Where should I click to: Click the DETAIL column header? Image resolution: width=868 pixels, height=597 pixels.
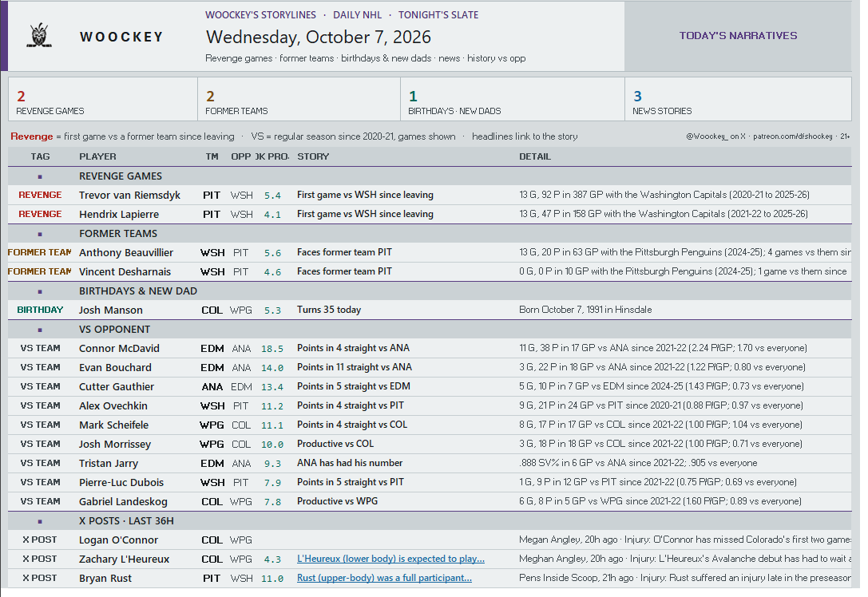[x=535, y=156]
